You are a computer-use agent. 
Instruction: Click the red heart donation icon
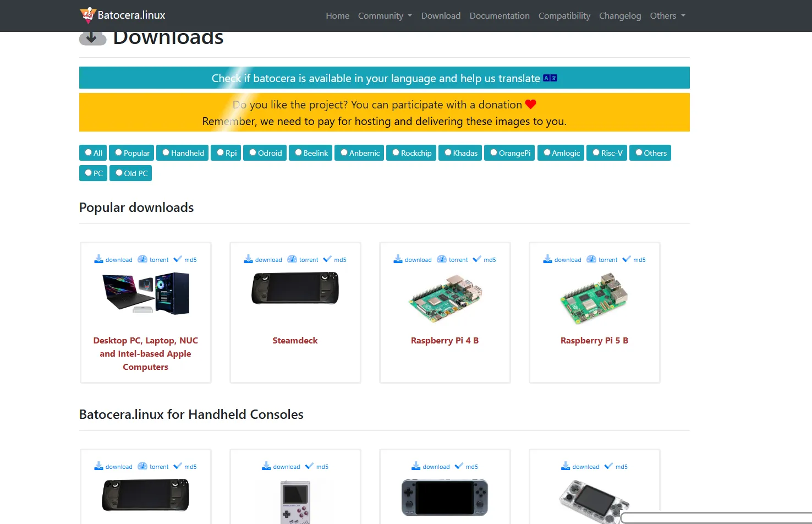530,104
